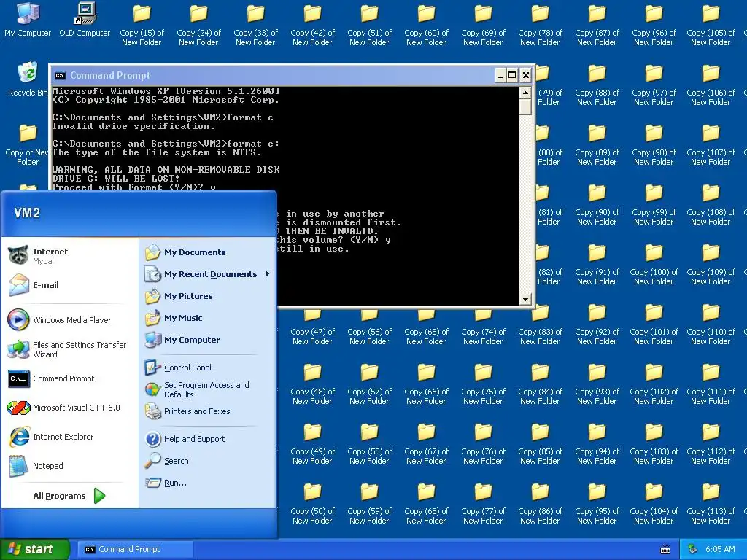
Task: Click the clock showing 6:05 AM
Action: click(720, 550)
